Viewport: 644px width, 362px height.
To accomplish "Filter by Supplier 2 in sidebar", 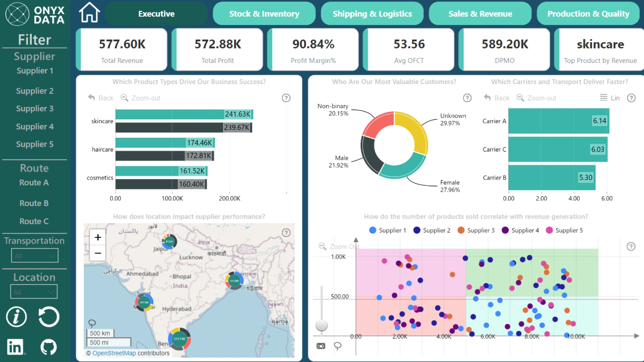I will (x=35, y=91).
